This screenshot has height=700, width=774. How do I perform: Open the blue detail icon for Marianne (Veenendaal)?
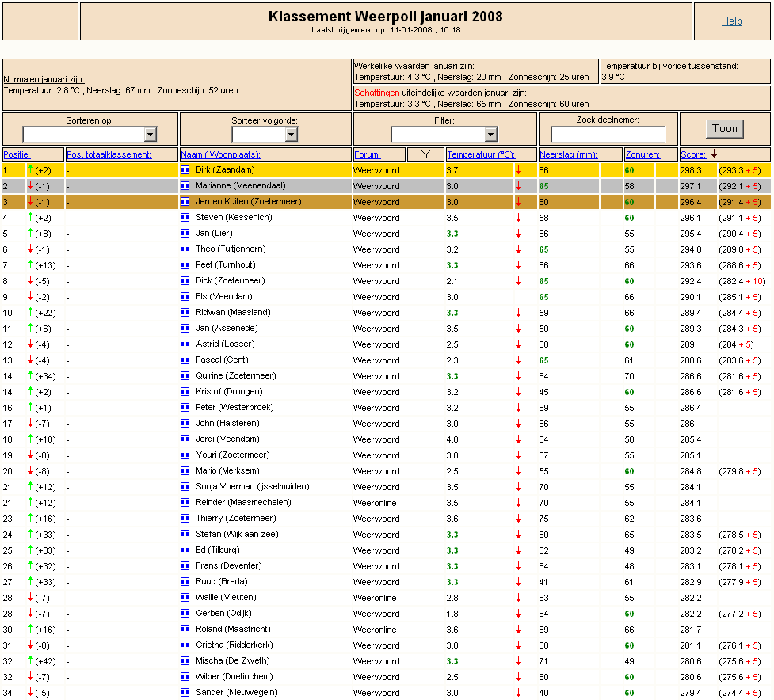(x=185, y=186)
